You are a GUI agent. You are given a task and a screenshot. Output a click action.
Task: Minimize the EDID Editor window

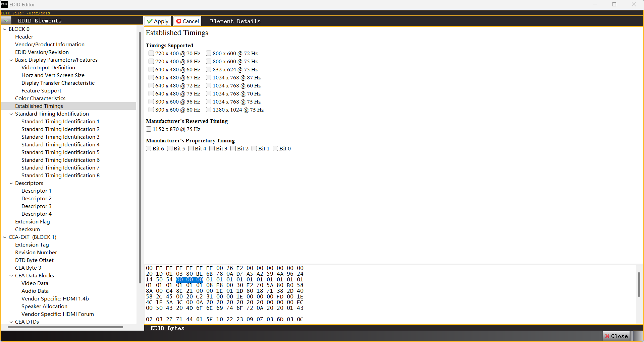click(x=595, y=4)
